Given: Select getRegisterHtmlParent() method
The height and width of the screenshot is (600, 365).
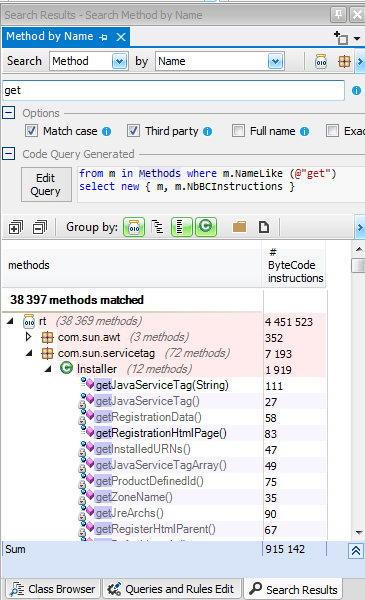Looking at the screenshot, I should coord(155,530).
